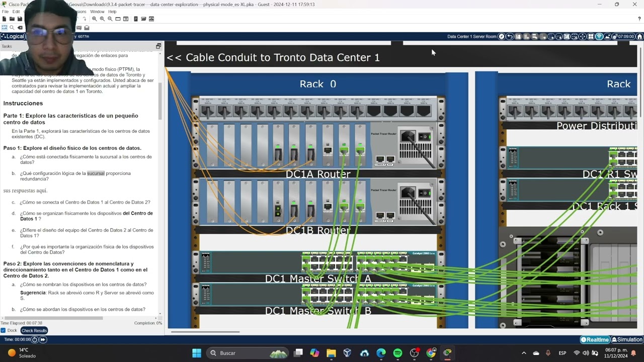Viewport: 644px width, 362px height.
Task: Click the Zoom In magnifier icon
Action: (x=94, y=19)
